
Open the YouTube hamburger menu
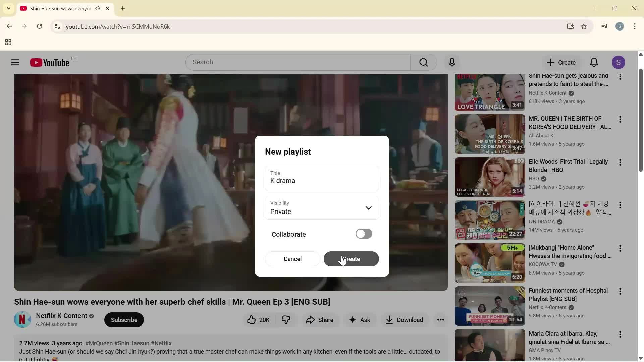(15, 62)
